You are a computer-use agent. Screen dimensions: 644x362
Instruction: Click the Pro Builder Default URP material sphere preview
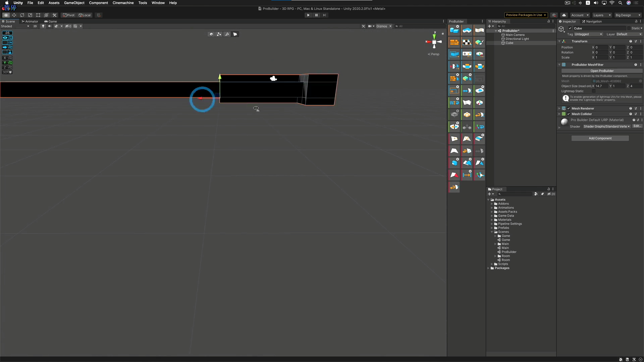pyautogui.click(x=564, y=122)
